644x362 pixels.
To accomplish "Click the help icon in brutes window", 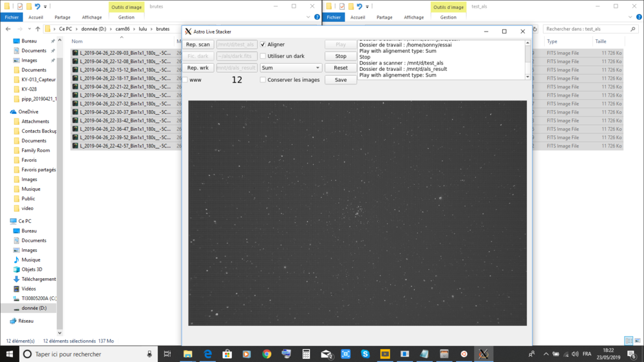I will (317, 17).
